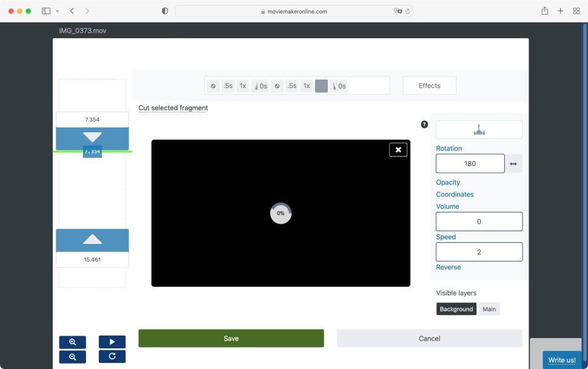Select the "1x" fade option
The height and width of the screenshot is (369, 588).
[x=242, y=86]
